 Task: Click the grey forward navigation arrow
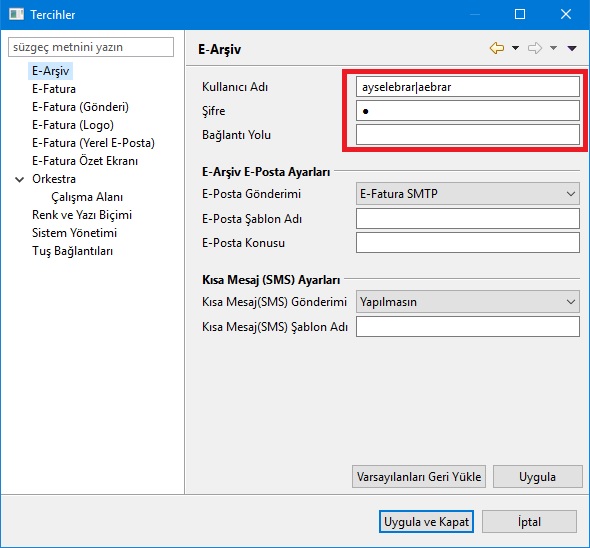pos(535,48)
